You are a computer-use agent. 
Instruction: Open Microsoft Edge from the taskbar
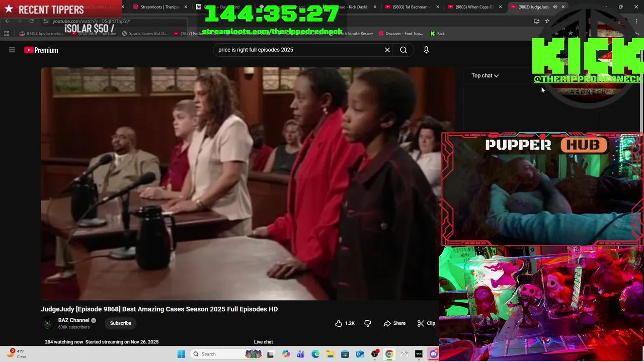(x=315, y=354)
